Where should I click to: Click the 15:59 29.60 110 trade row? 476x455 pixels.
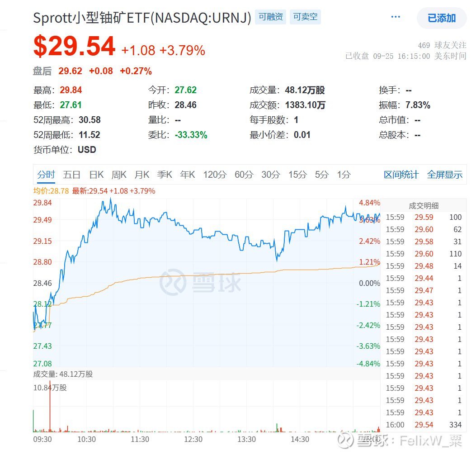(424, 254)
